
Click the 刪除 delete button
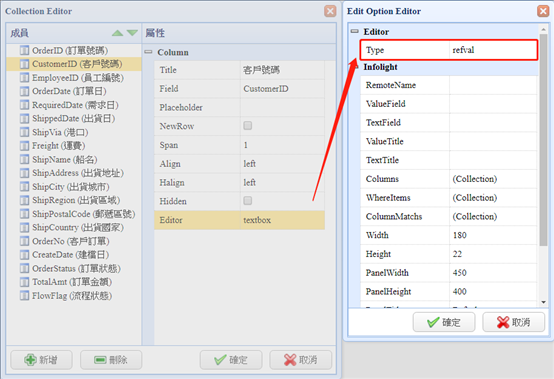pos(111,360)
